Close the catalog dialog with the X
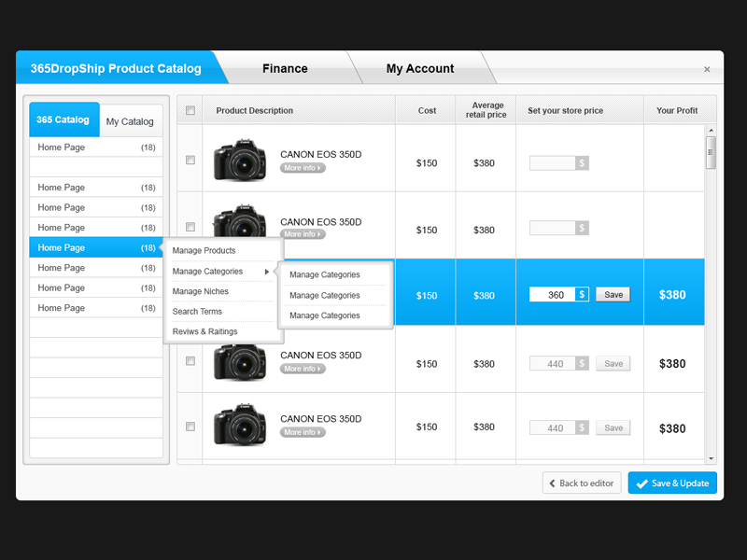Screen dimensions: 747x560 click(707, 69)
